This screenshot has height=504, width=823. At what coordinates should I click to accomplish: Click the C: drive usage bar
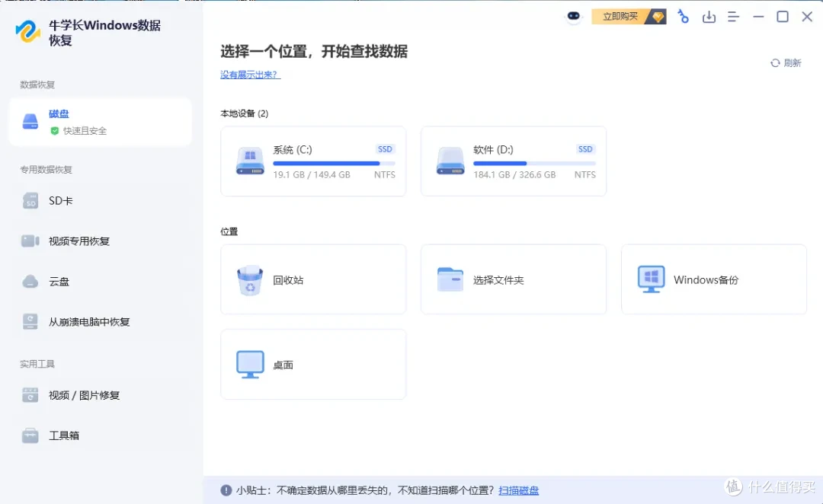pos(334,164)
